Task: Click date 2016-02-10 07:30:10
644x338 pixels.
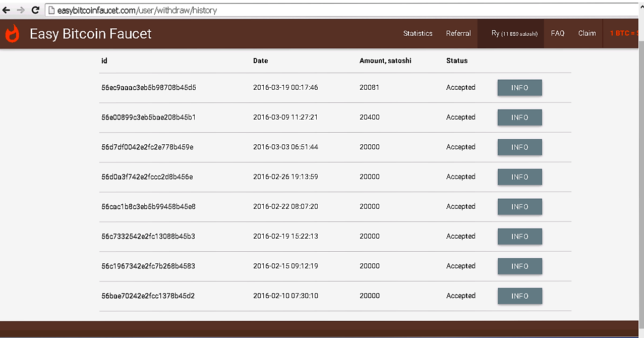Action: tap(285, 296)
